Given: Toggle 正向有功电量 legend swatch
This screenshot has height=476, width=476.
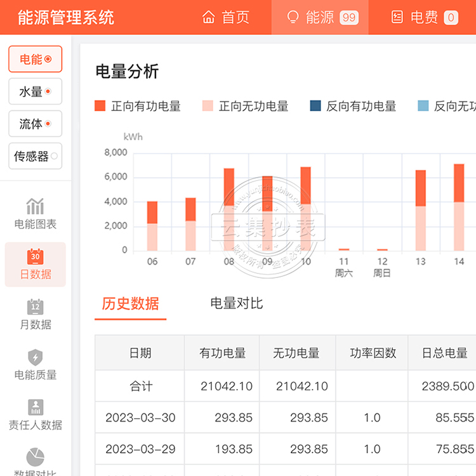Looking at the screenshot, I should [100, 106].
